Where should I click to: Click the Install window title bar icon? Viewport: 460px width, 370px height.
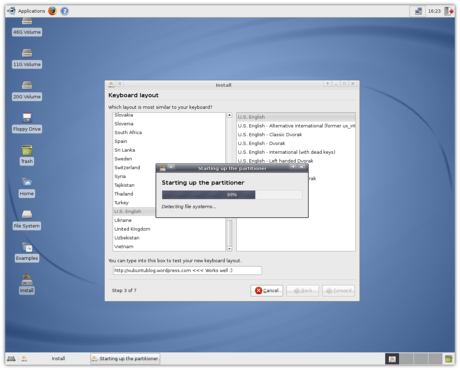(x=111, y=84)
